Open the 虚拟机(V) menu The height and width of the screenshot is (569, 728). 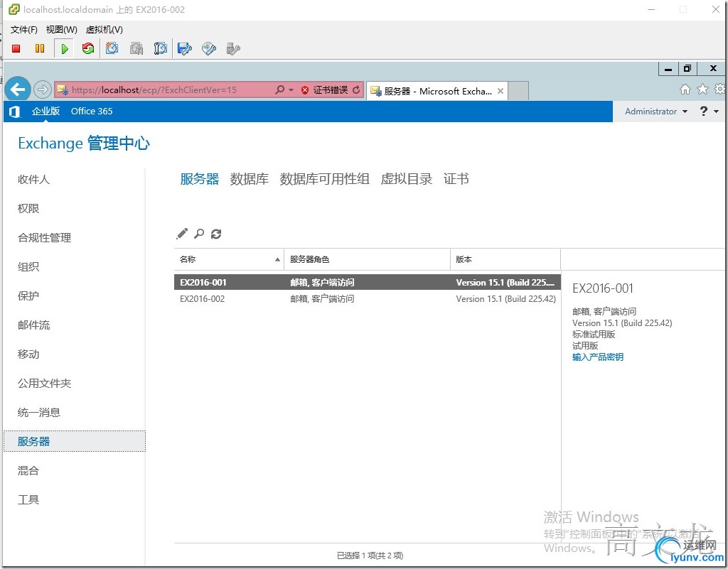click(x=104, y=30)
